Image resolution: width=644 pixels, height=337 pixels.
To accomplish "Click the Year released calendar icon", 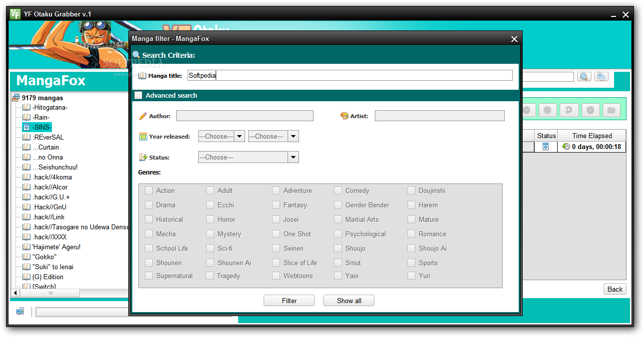I will coord(143,136).
